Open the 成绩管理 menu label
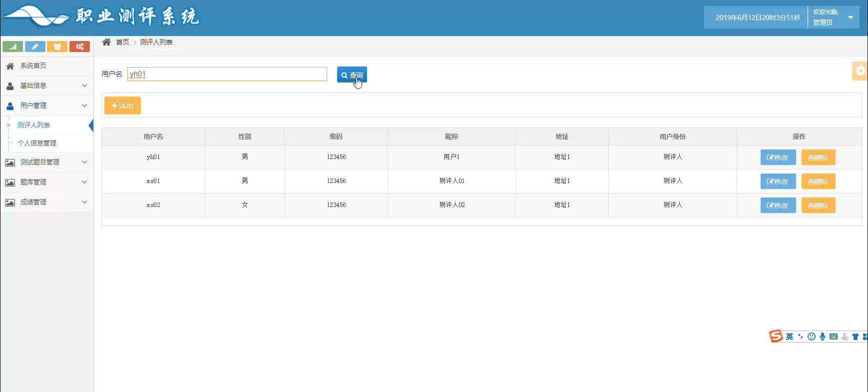Viewport: 868px width, 392px height. click(x=33, y=202)
